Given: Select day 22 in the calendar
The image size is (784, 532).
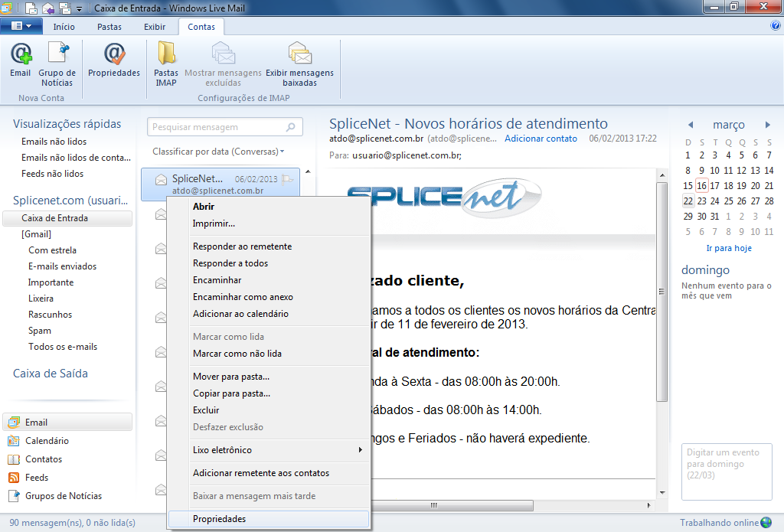Looking at the screenshot, I should 688,201.
